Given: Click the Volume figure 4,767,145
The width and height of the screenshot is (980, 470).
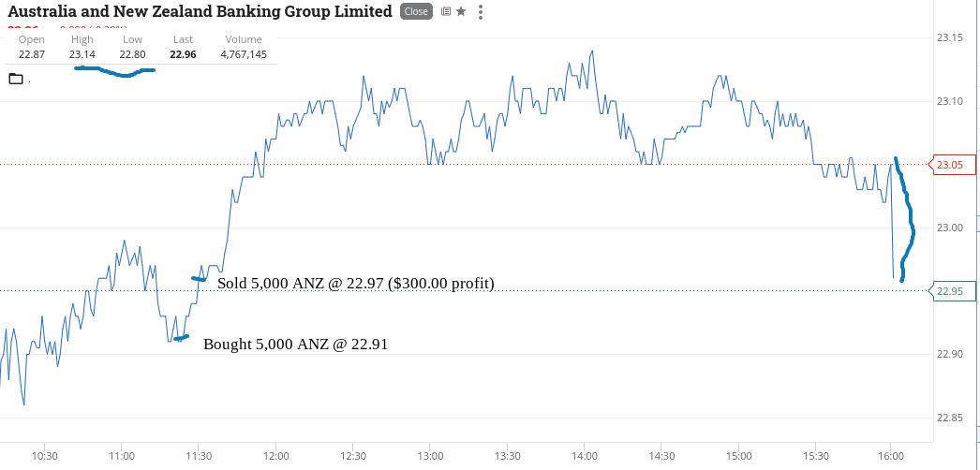Looking at the screenshot, I should point(244,54).
